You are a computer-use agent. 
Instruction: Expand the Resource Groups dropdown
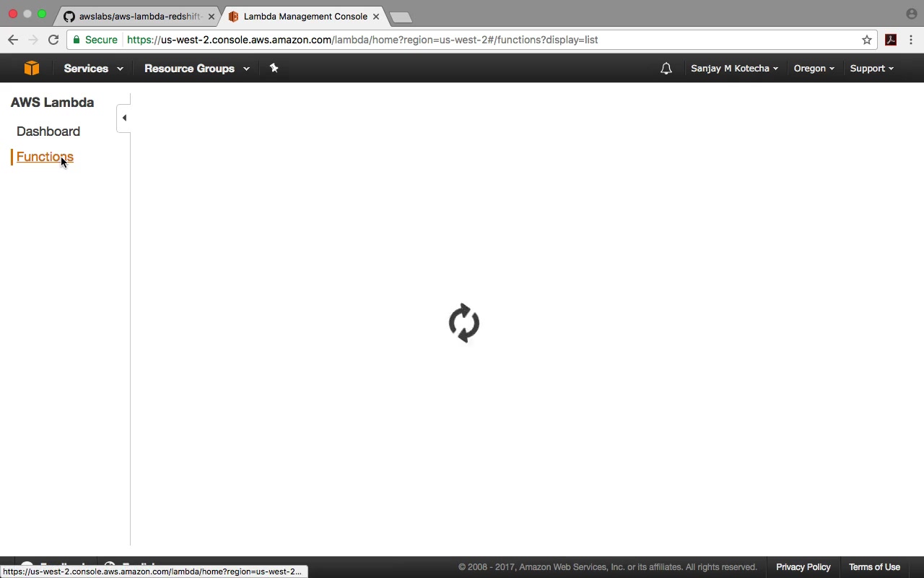tap(196, 68)
